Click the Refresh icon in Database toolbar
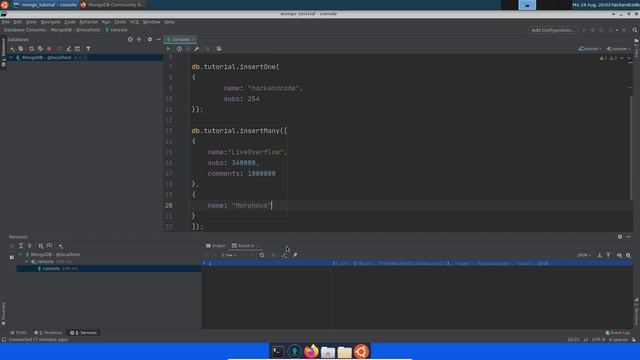640x360 pixels. coord(31,49)
